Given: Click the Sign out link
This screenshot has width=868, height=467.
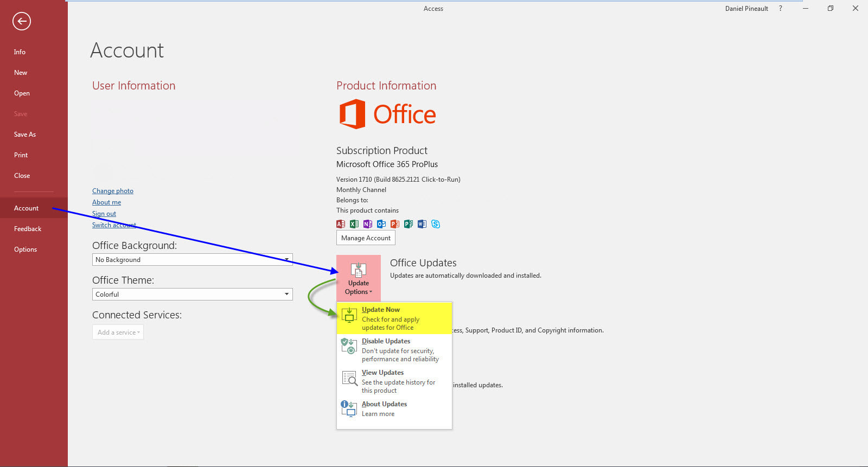Looking at the screenshot, I should tap(104, 214).
